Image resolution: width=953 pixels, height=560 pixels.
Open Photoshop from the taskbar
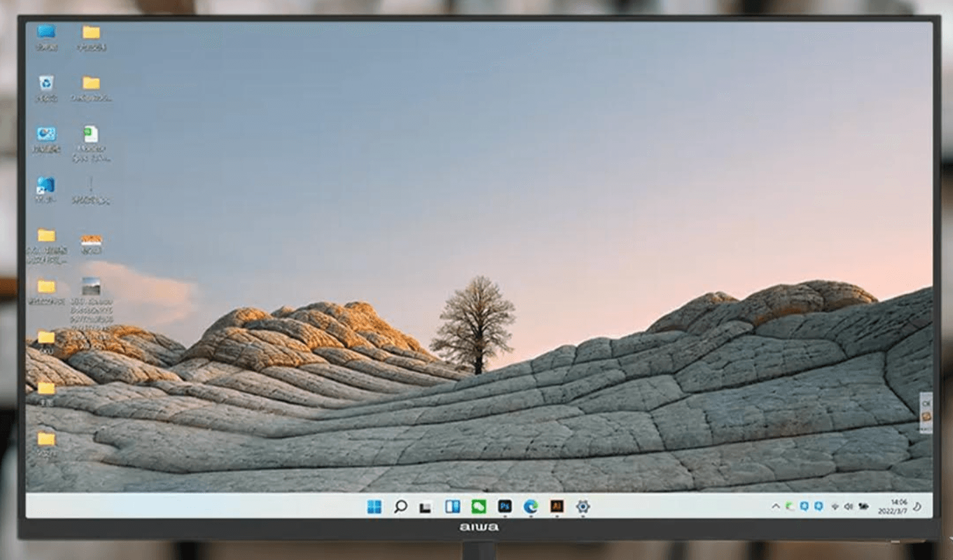[505, 507]
